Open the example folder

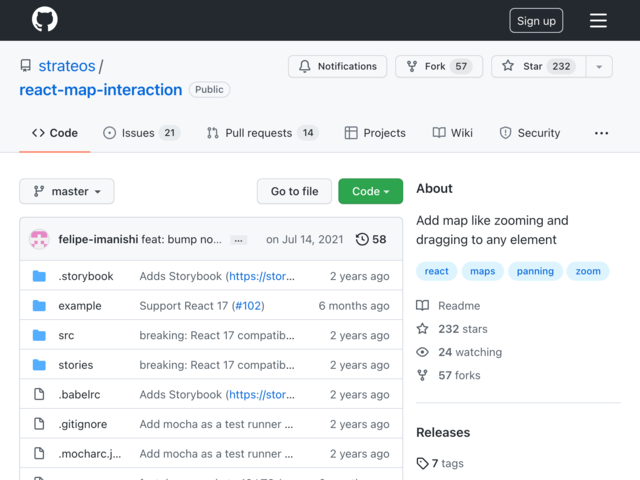coord(80,306)
